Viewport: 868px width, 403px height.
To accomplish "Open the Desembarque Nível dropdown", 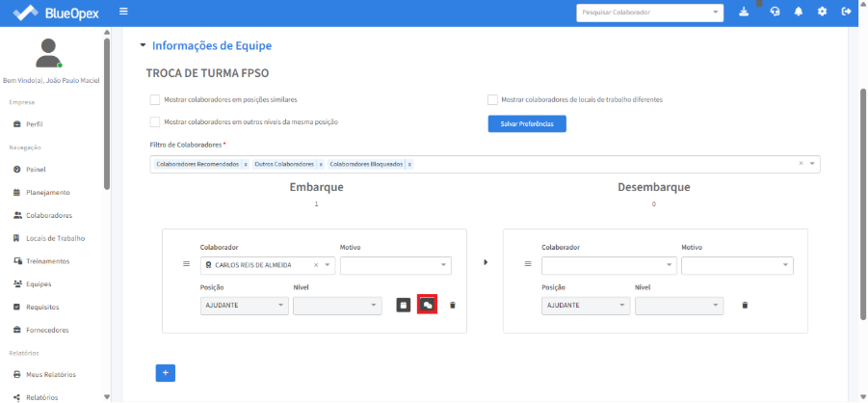I will [679, 306].
